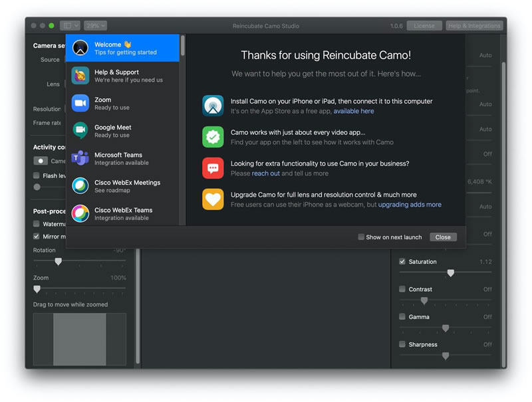Click the Rotation slider handle
The width and height of the screenshot is (532, 402).
[x=59, y=261]
